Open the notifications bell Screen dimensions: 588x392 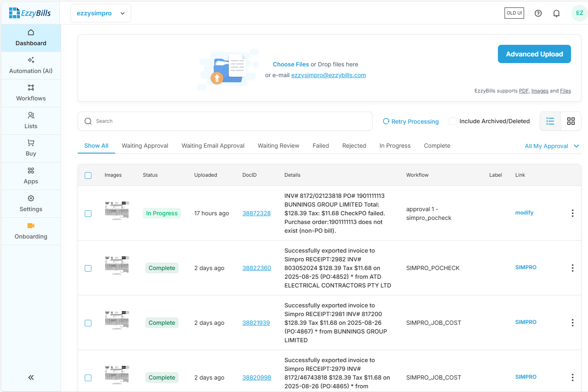point(556,13)
